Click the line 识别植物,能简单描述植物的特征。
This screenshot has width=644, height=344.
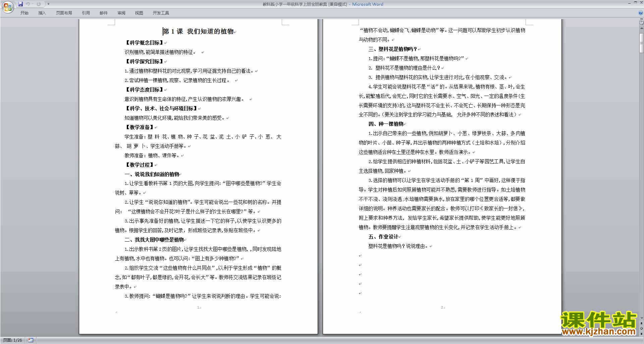(x=160, y=52)
